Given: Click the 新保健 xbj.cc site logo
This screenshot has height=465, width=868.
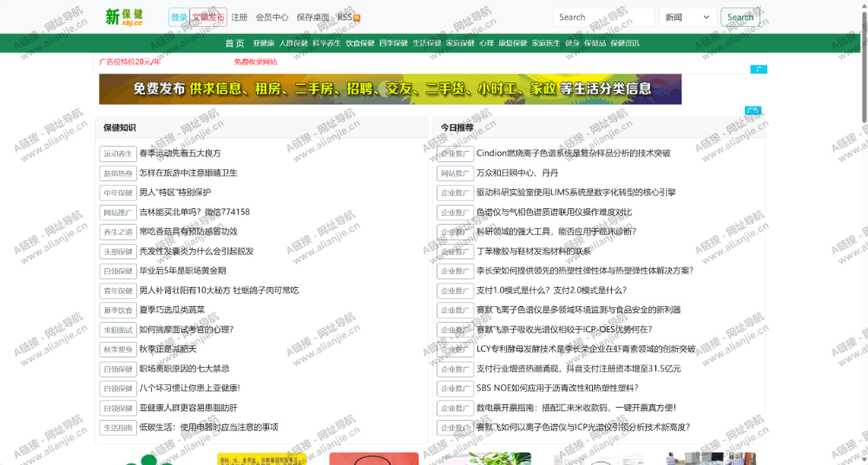Looking at the screenshot, I should 124,16.
